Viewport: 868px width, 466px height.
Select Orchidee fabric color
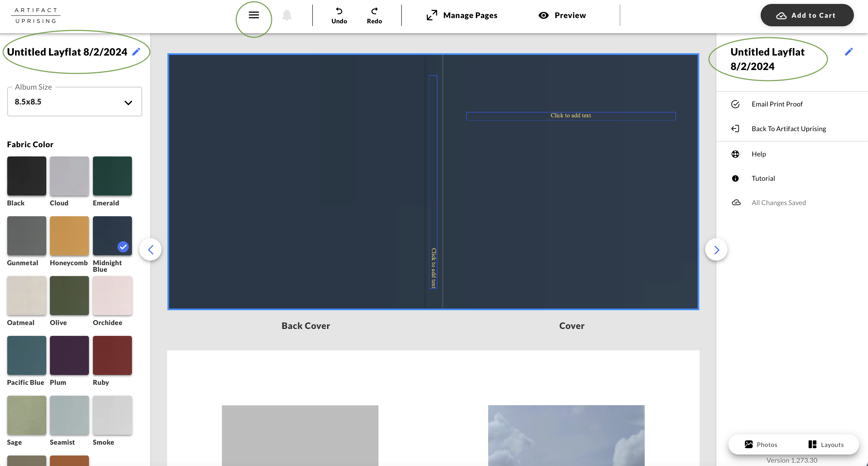(112, 295)
